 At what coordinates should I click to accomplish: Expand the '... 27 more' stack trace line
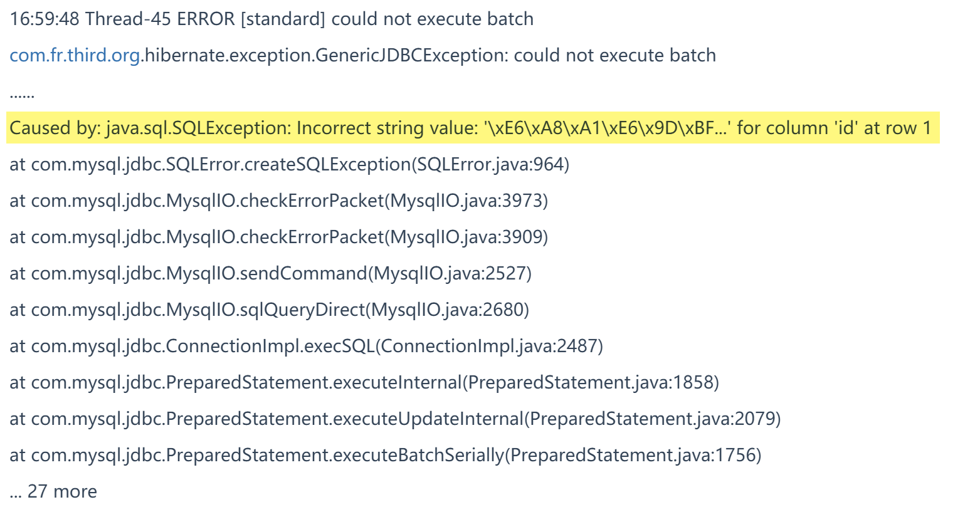click(x=53, y=491)
